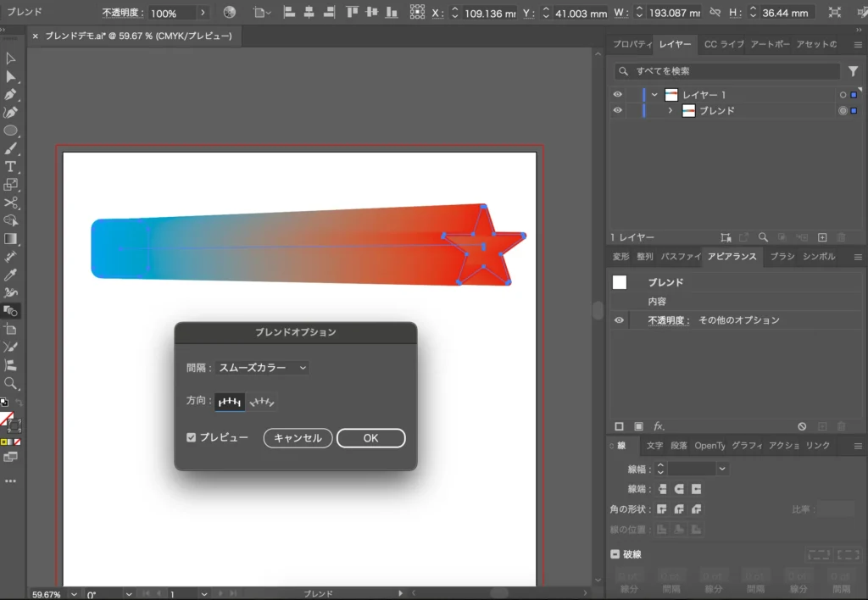Image resolution: width=868 pixels, height=600 pixels.
Task: Open the 線幅 stroke width dropdown
Action: coord(722,469)
